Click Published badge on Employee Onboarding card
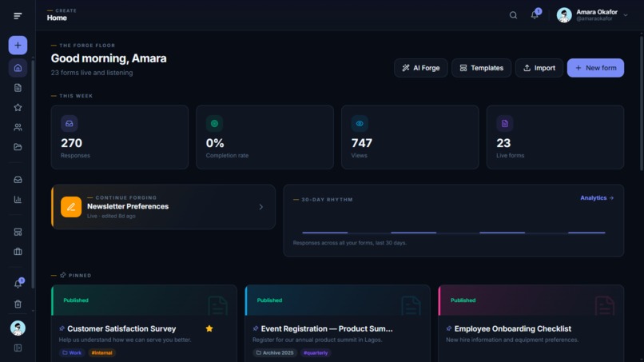The height and width of the screenshot is (362, 644). click(463, 300)
